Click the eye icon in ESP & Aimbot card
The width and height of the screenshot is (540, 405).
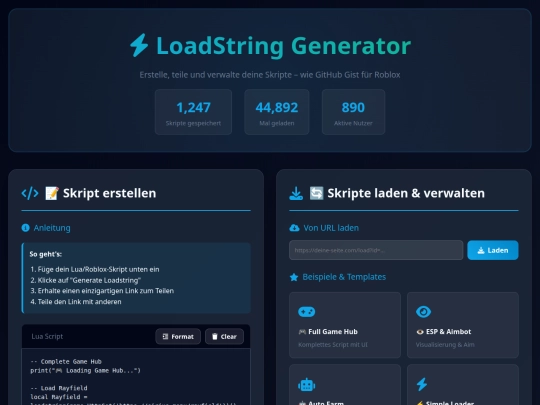423,312
